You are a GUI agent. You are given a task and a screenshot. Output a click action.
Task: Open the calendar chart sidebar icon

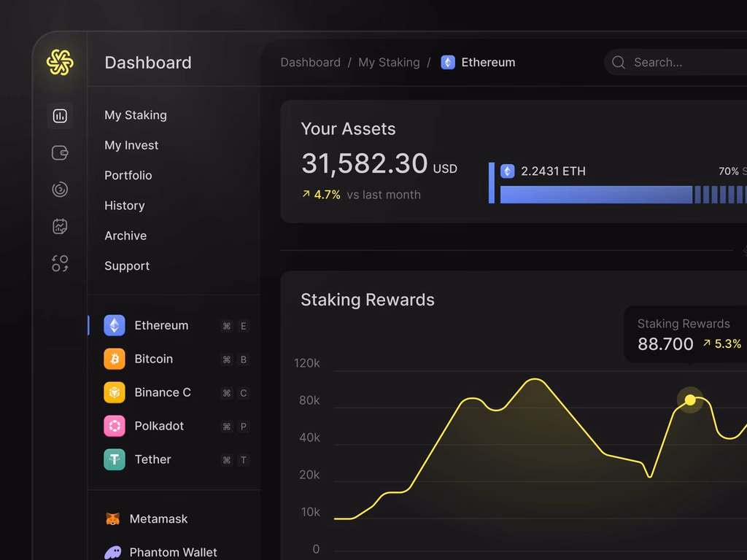click(x=60, y=226)
